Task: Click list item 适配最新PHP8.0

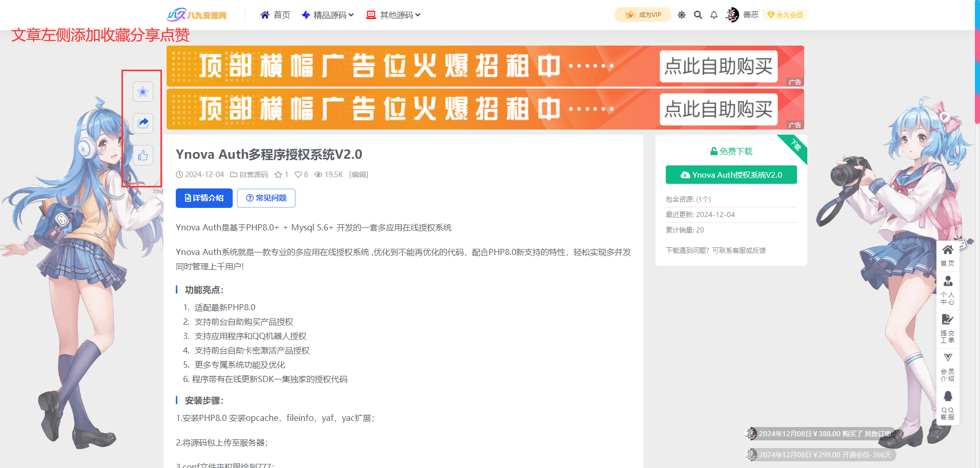Action: click(225, 307)
